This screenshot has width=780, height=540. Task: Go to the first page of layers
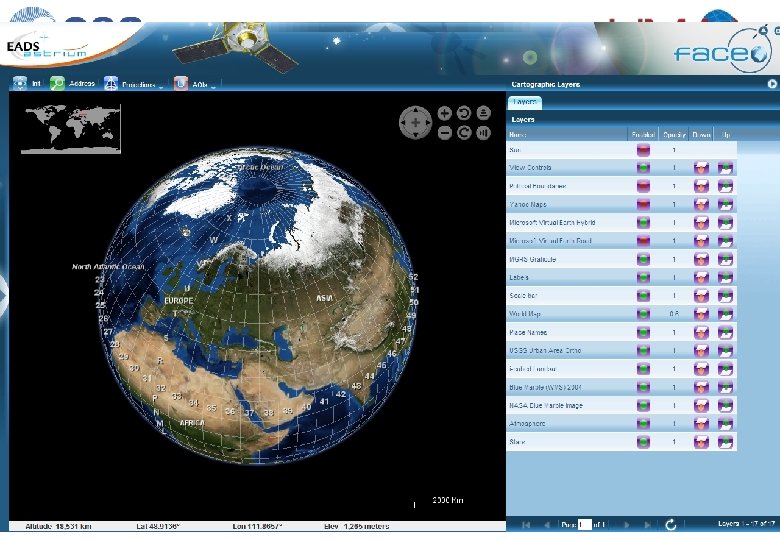(x=526, y=525)
